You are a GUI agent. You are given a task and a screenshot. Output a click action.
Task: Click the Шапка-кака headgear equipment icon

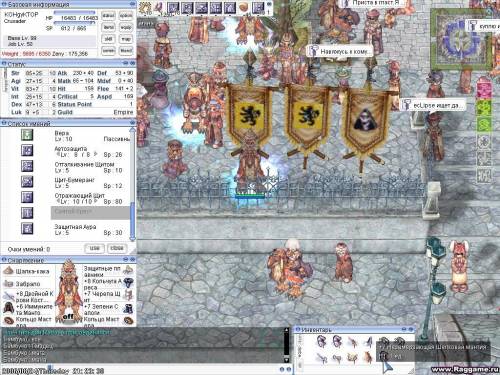[8, 271]
